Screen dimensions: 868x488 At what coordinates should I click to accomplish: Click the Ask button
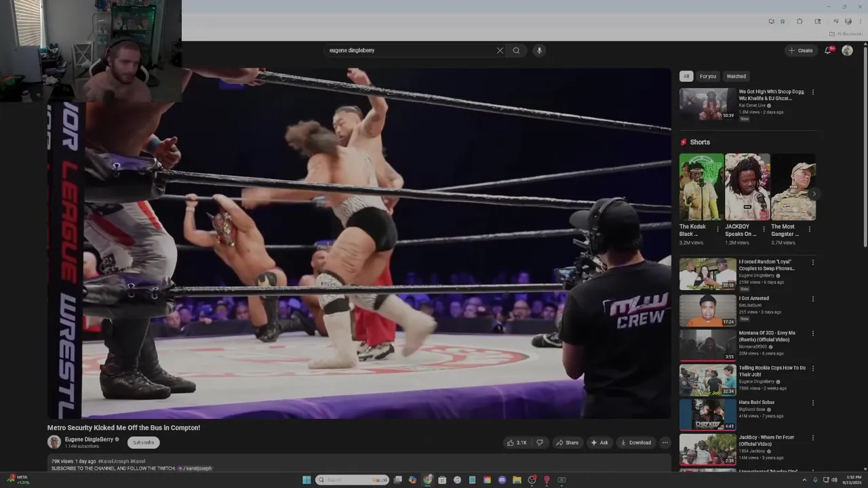[x=599, y=443]
